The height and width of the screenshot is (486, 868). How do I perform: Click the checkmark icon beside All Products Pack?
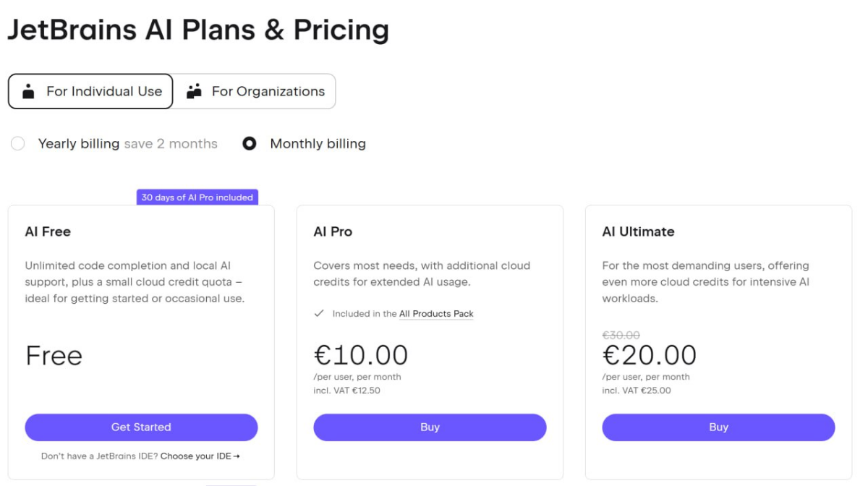(319, 314)
